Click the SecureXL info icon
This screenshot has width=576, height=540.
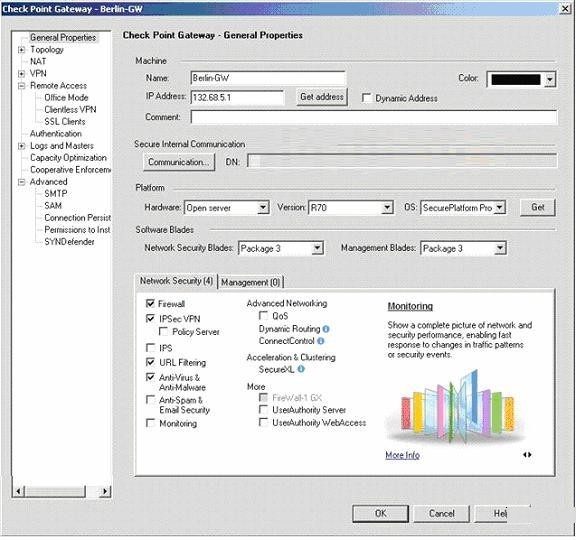coord(301,369)
